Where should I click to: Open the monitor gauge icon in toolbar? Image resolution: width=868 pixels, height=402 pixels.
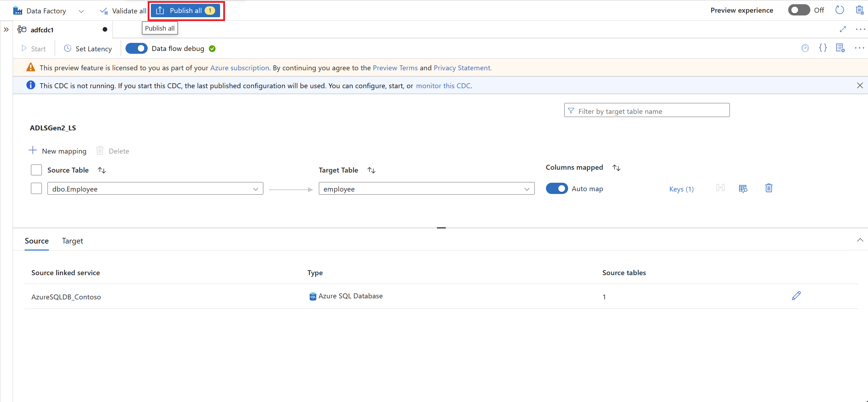click(805, 48)
